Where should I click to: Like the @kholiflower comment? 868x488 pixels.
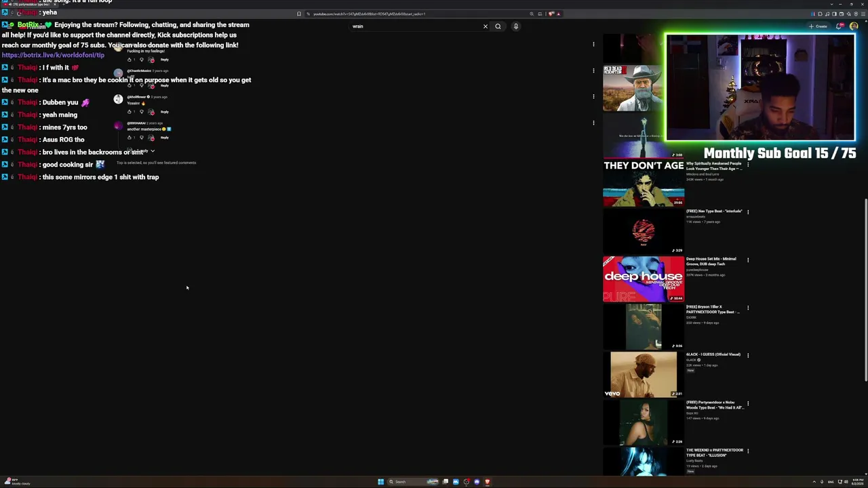pyautogui.click(x=130, y=112)
